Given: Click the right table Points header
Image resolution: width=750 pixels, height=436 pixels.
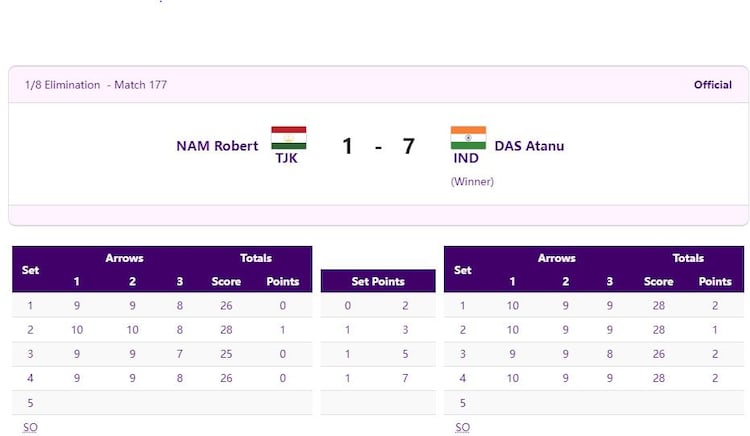Looking at the screenshot, I should click(715, 282).
